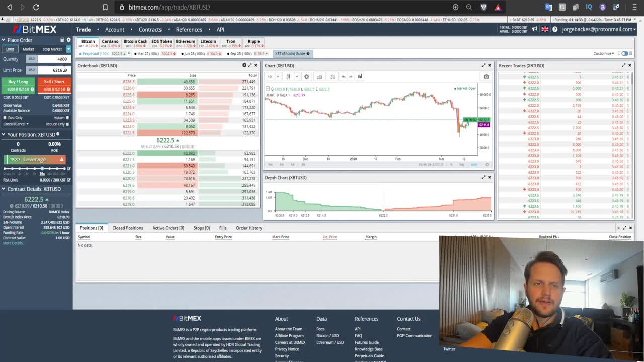Toggle chart percentage scale
644x362 pixels.
(x=451, y=164)
